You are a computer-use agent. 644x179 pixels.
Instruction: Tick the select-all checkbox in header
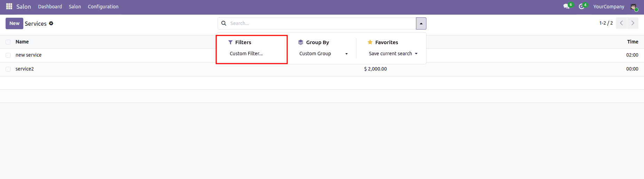click(x=8, y=42)
